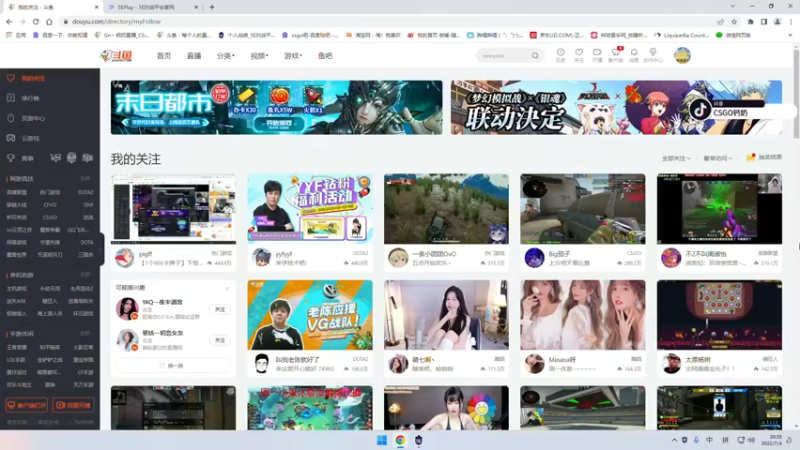The width and height of the screenshot is (800, 450).
Task: Select CS:GO category in sidebar
Action: tap(50, 217)
